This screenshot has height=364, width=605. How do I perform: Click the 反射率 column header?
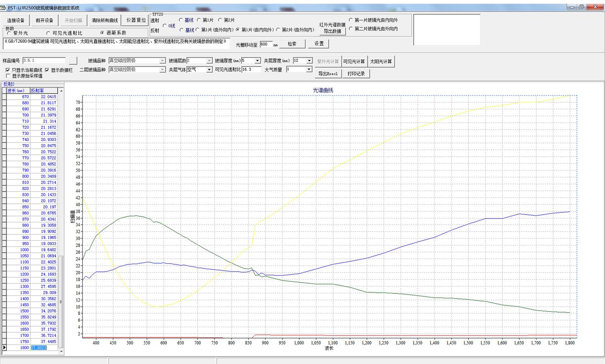(44, 91)
